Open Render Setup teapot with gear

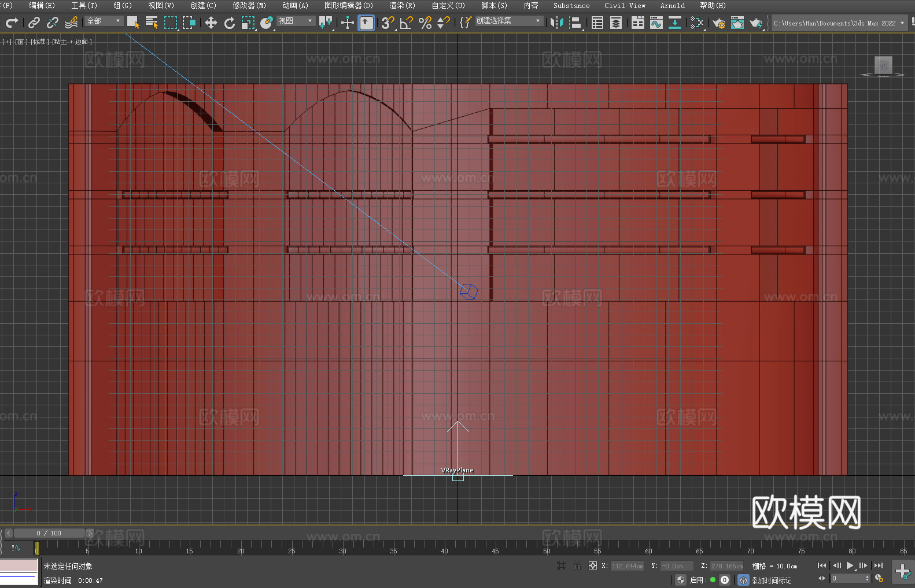(x=719, y=23)
